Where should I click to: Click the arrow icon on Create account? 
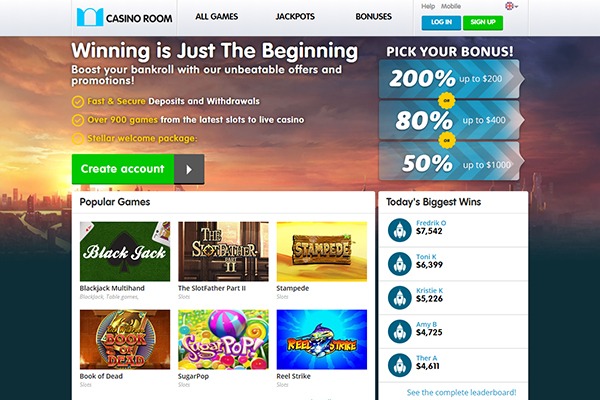point(189,169)
